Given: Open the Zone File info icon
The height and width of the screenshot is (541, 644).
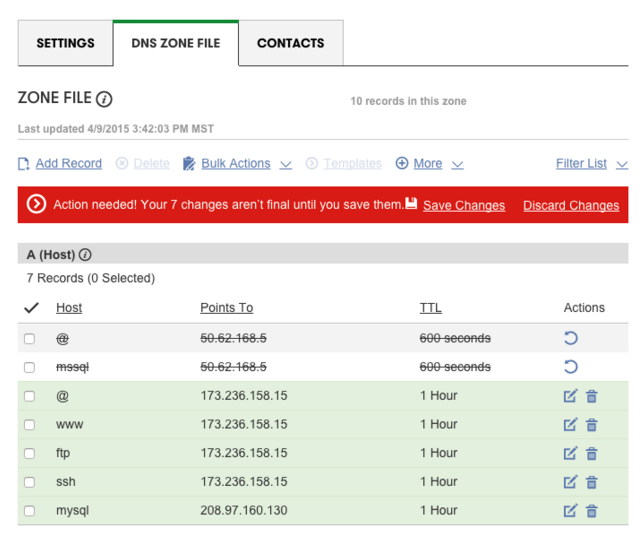Looking at the screenshot, I should pyautogui.click(x=104, y=99).
